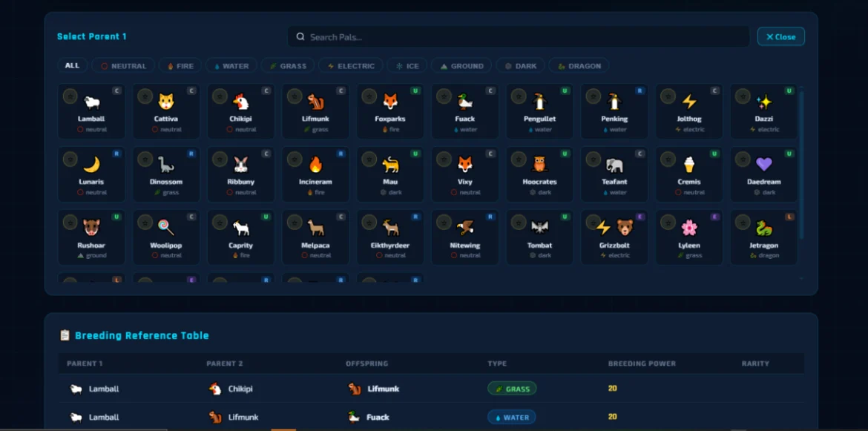Select the Caprity goat card
Viewport: 868px width, 431px height.
(241, 237)
